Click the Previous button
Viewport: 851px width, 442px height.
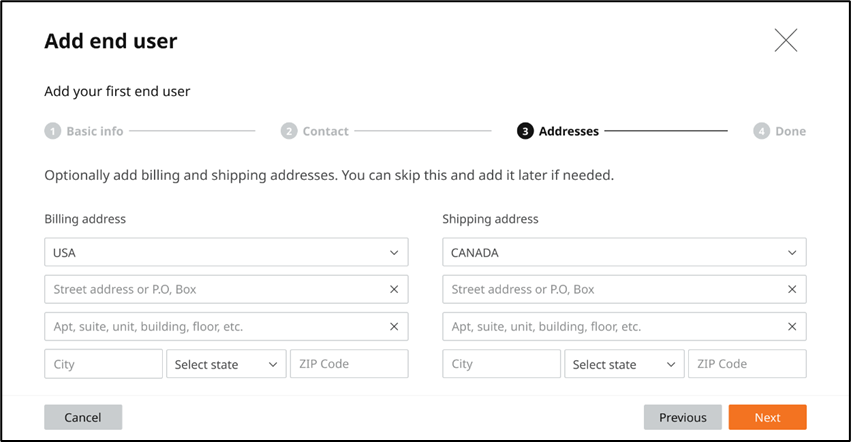click(x=682, y=417)
